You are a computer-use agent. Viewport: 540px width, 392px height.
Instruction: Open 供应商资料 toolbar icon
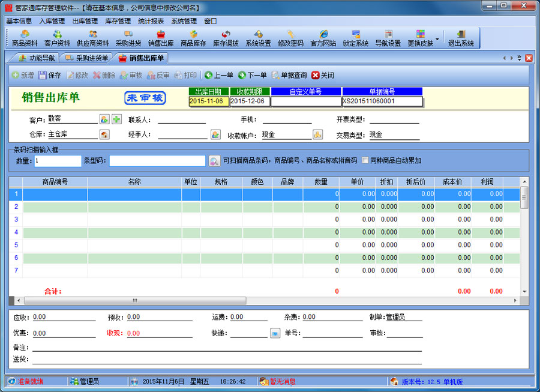tap(92, 38)
